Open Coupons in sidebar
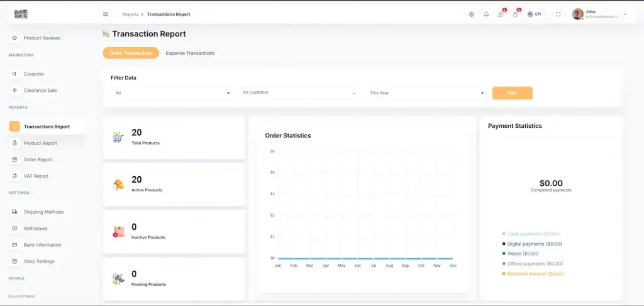The image size is (644, 306). (x=34, y=74)
